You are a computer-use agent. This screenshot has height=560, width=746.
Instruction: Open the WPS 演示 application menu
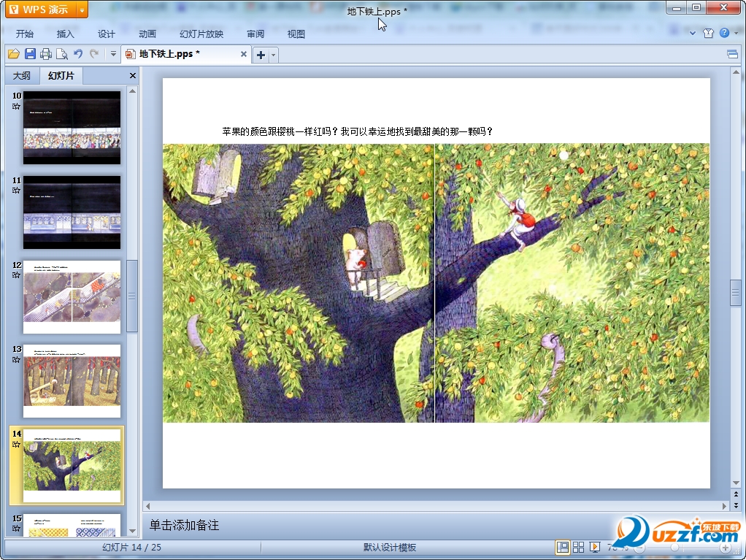click(x=40, y=9)
